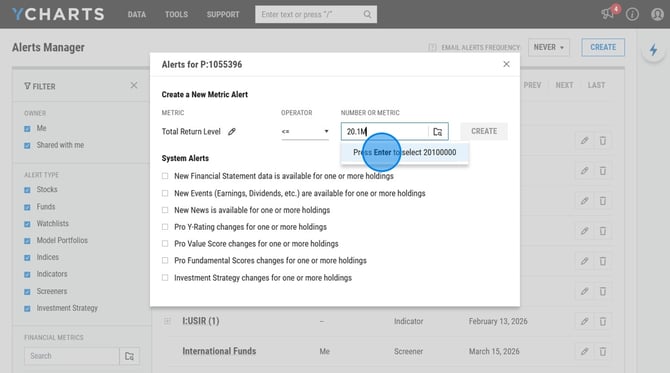Viewport: 670px width, 373px height.
Task: Toggle the Funds alert type checkbox
Action: pos(27,207)
